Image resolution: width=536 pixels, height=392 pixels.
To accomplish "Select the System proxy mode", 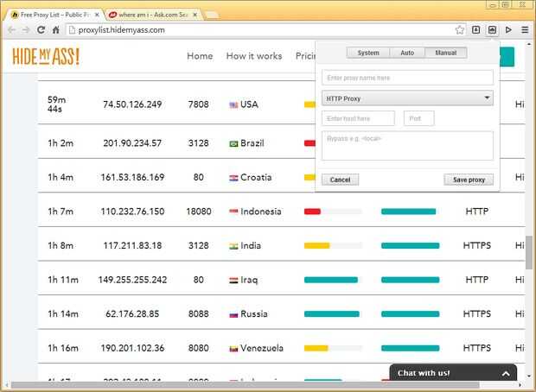I will click(x=368, y=53).
